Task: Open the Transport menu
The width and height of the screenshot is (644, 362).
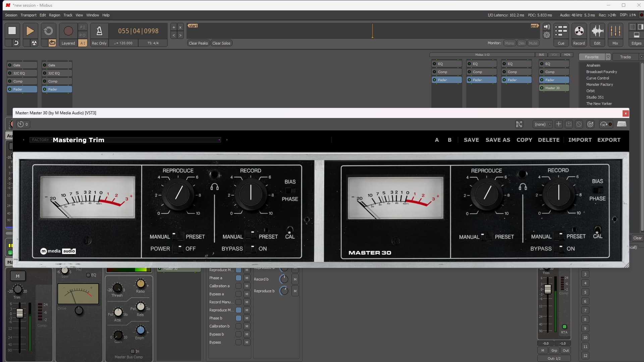Action: tap(29, 15)
